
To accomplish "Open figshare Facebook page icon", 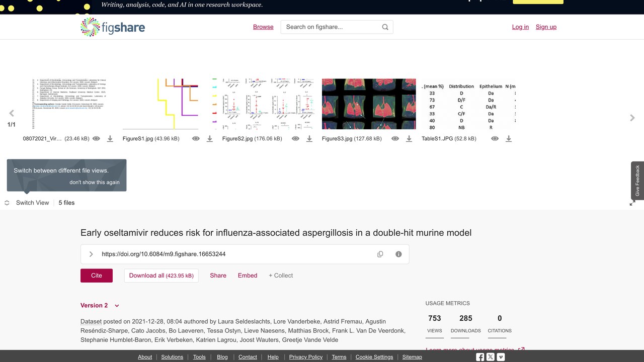I will pyautogui.click(x=480, y=357).
